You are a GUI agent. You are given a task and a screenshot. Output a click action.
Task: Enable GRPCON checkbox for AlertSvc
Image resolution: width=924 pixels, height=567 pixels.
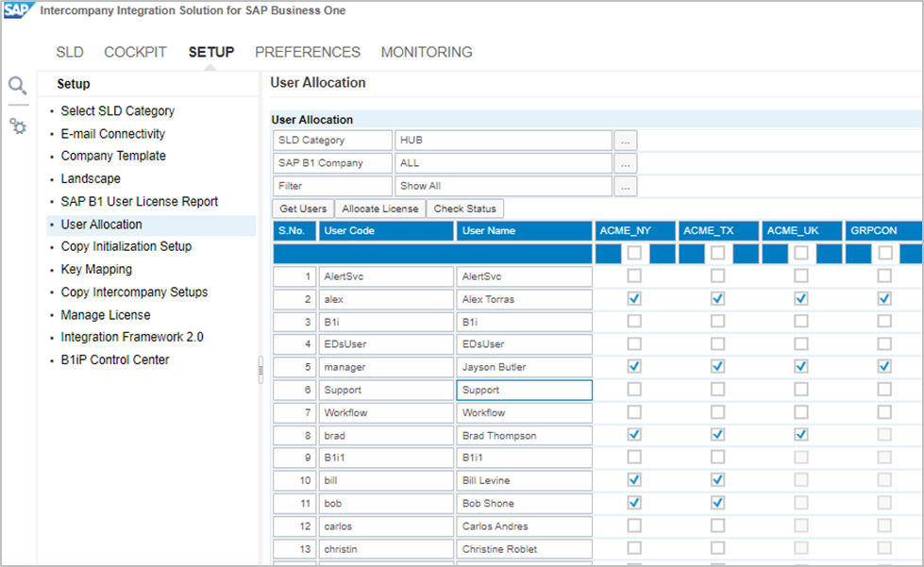[x=884, y=276]
